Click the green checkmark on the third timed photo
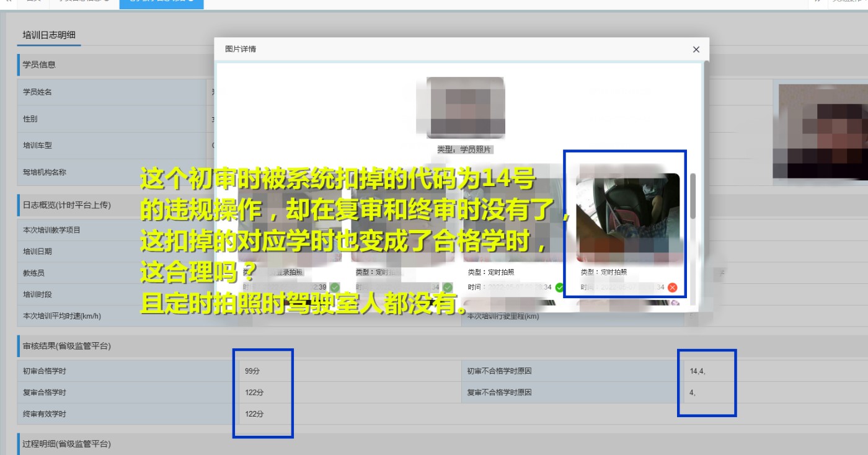Image resolution: width=868 pixels, height=455 pixels. tap(559, 288)
